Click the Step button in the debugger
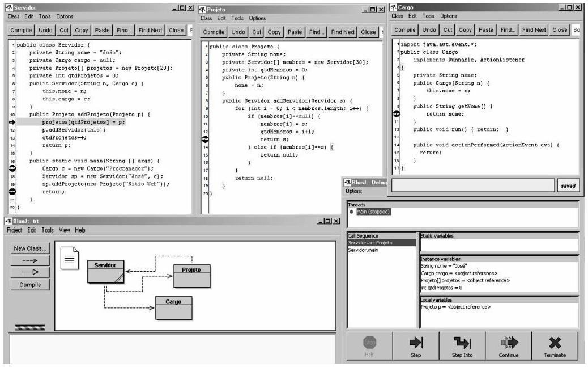The width and height of the screenshot is (588, 367). click(415, 345)
